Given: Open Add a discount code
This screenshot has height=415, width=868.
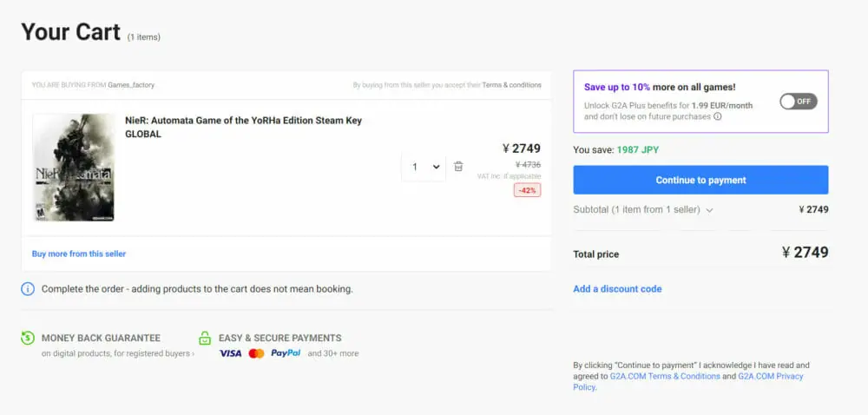Looking at the screenshot, I should 617,289.
